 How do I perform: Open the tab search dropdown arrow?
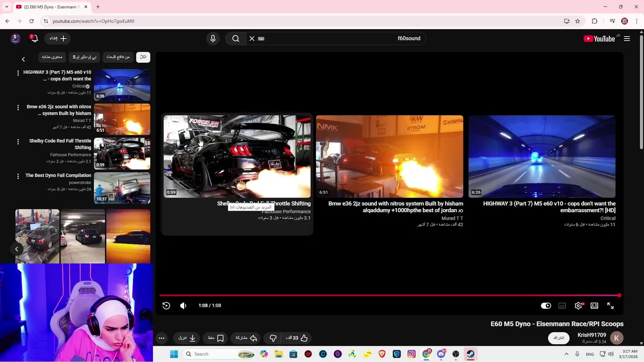(7, 7)
